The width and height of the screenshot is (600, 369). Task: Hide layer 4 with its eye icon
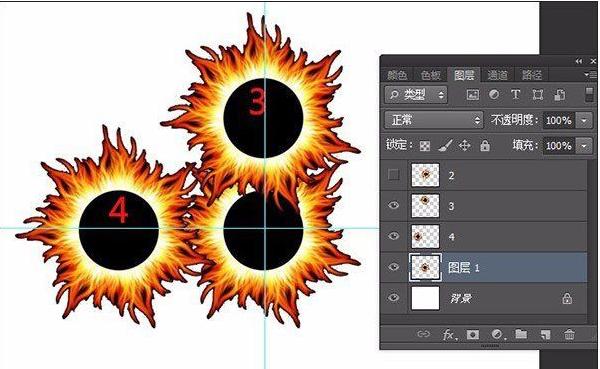tap(393, 236)
